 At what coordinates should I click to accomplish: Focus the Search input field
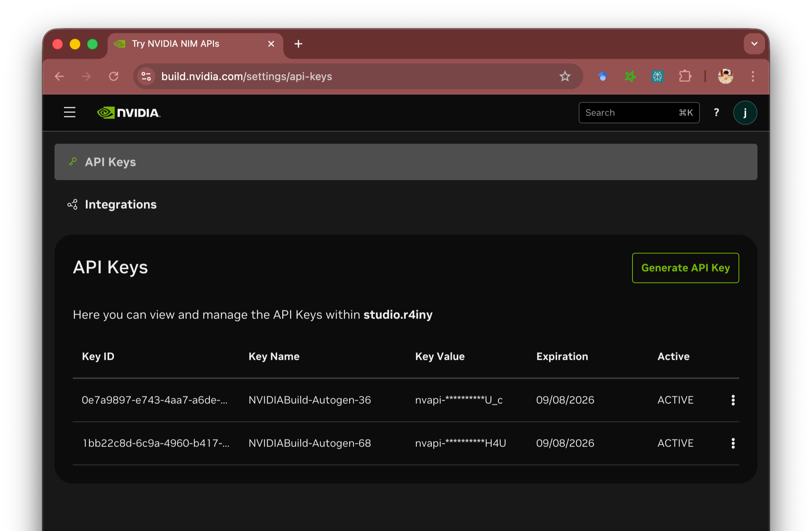[629, 112]
